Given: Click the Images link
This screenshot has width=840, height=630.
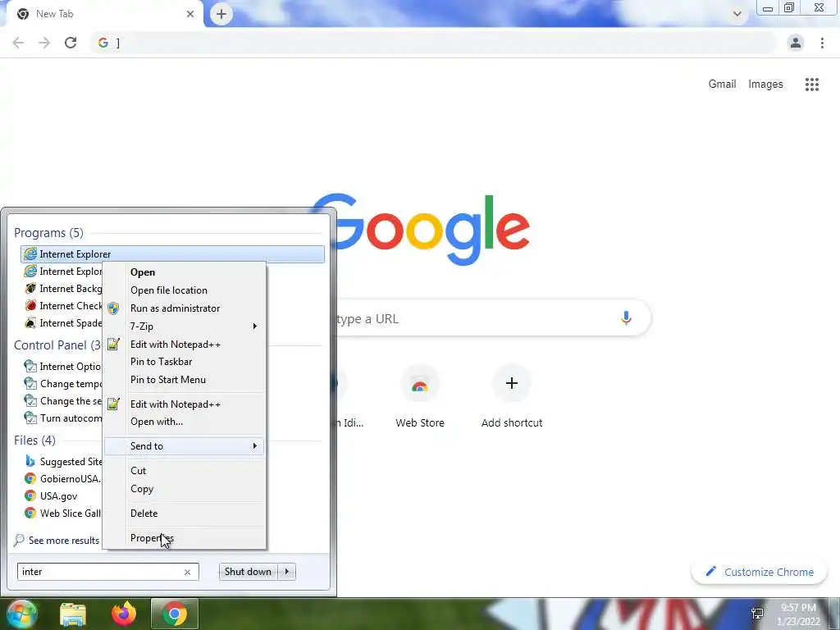Looking at the screenshot, I should (765, 84).
